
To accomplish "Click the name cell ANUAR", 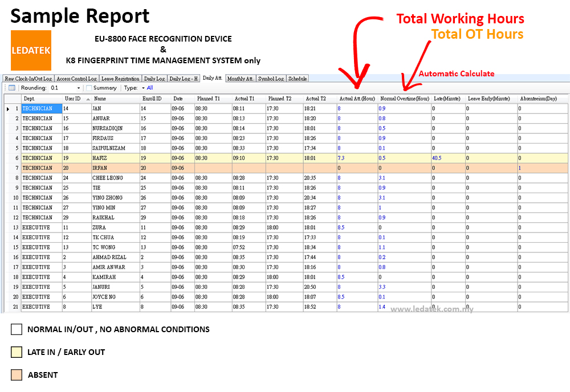I will pos(116,119).
